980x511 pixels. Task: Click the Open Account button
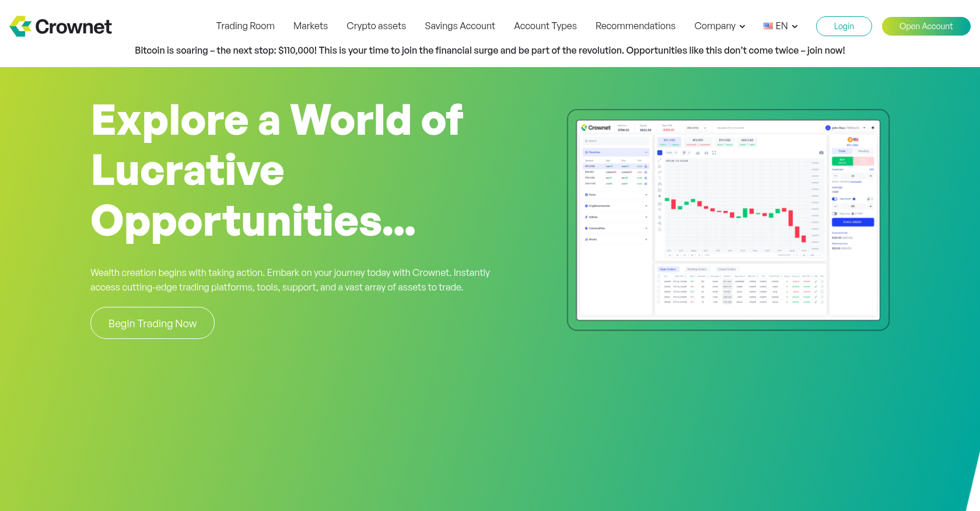(926, 26)
